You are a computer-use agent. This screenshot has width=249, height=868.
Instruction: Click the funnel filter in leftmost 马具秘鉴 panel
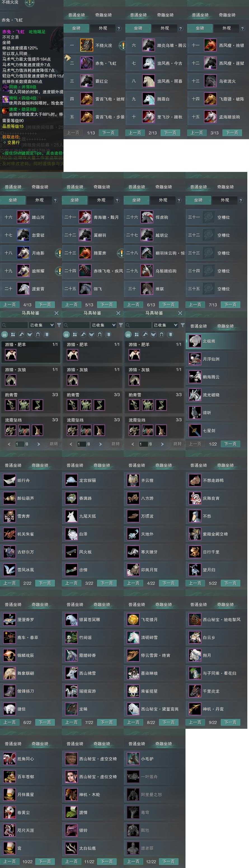59,325
